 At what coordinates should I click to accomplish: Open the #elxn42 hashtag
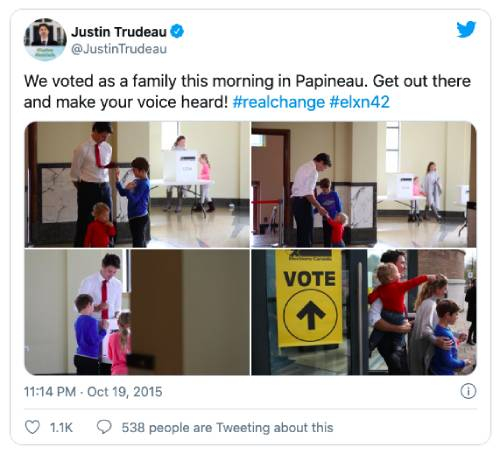tap(359, 102)
